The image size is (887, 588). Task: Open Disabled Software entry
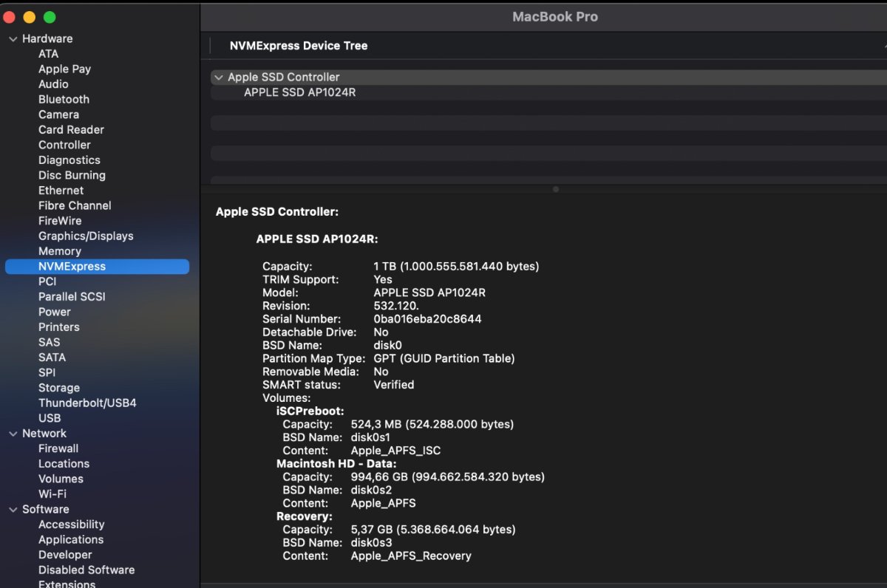click(x=86, y=570)
